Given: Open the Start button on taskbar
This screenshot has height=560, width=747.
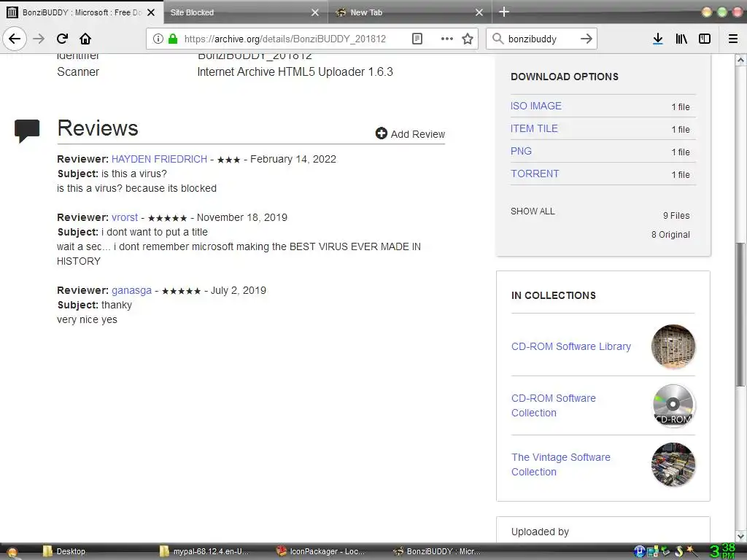Looking at the screenshot, I should point(12,552).
